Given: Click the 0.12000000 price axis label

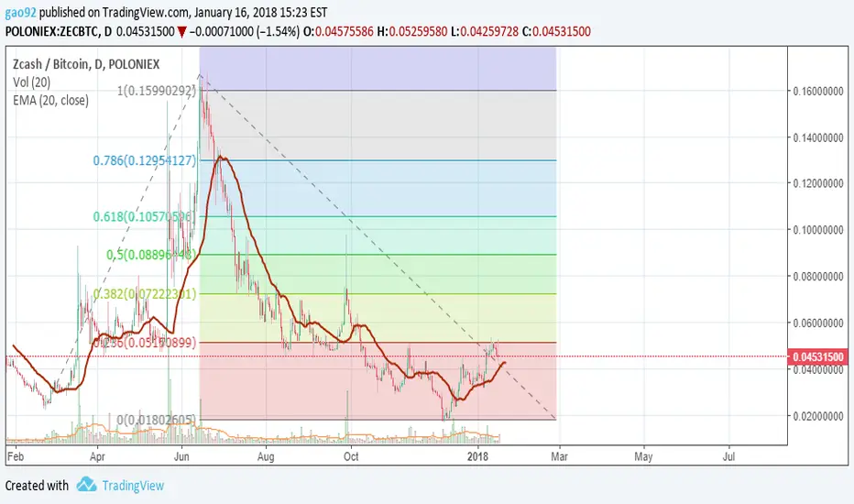Looking at the screenshot, I should coord(818,183).
